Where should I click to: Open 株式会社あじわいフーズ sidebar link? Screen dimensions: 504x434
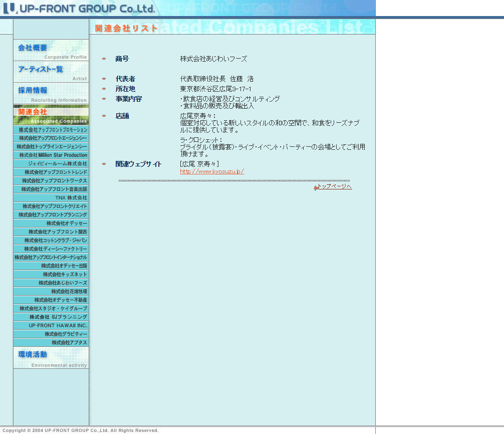[x=51, y=283]
